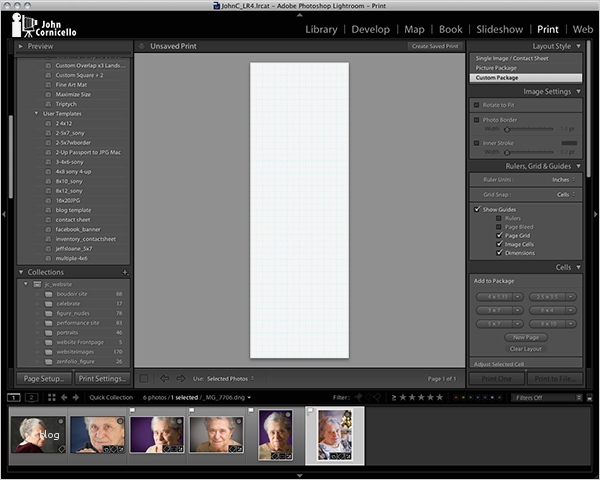
Task: Enable Rulers guide checkbox
Action: click(499, 218)
